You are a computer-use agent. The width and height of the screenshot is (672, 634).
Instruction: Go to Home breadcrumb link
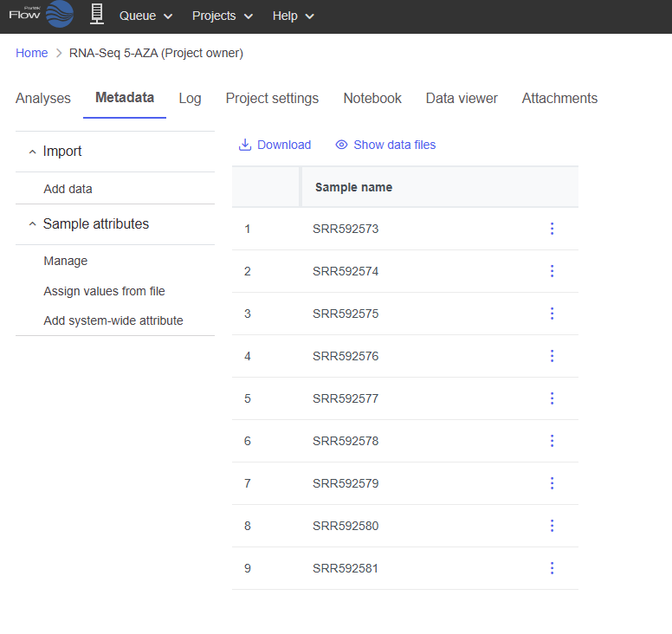(x=32, y=53)
